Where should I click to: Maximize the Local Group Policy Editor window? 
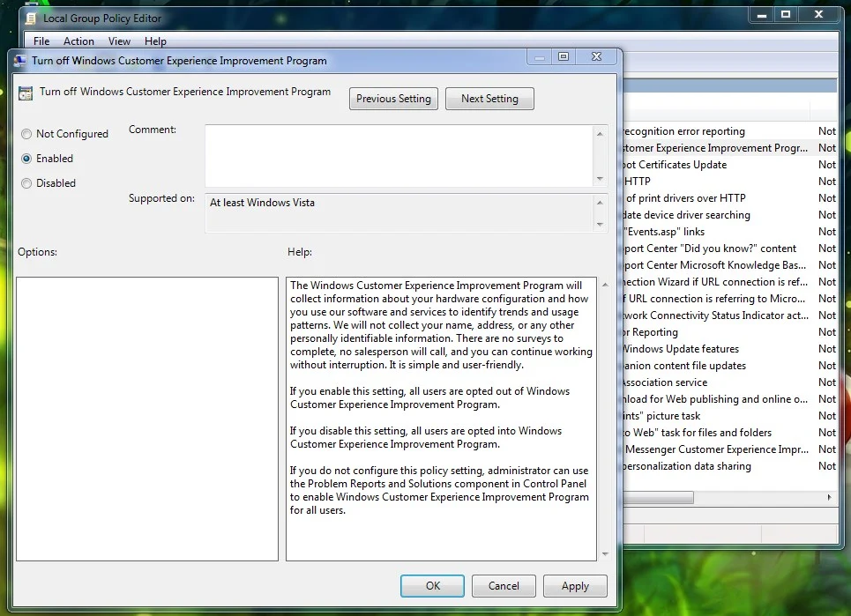pos(786,15)
